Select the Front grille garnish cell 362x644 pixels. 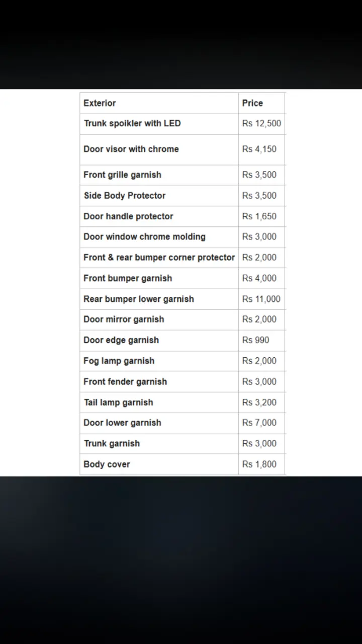123,175
